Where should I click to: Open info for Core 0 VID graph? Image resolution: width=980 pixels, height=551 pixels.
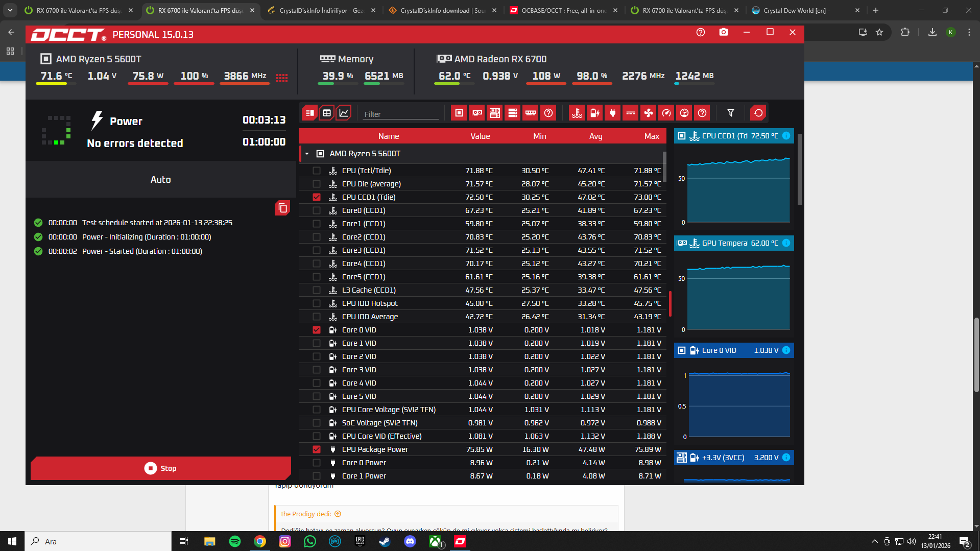(786, 350)
